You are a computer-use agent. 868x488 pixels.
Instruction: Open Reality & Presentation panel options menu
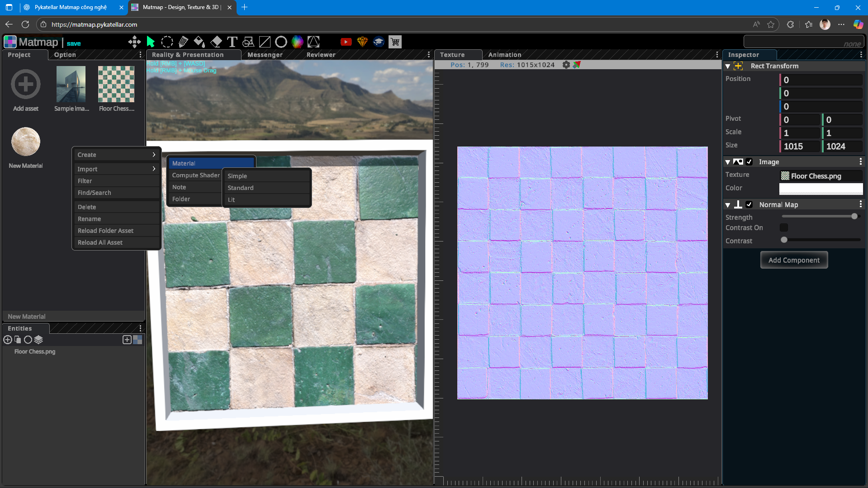(x=429, y=55)
